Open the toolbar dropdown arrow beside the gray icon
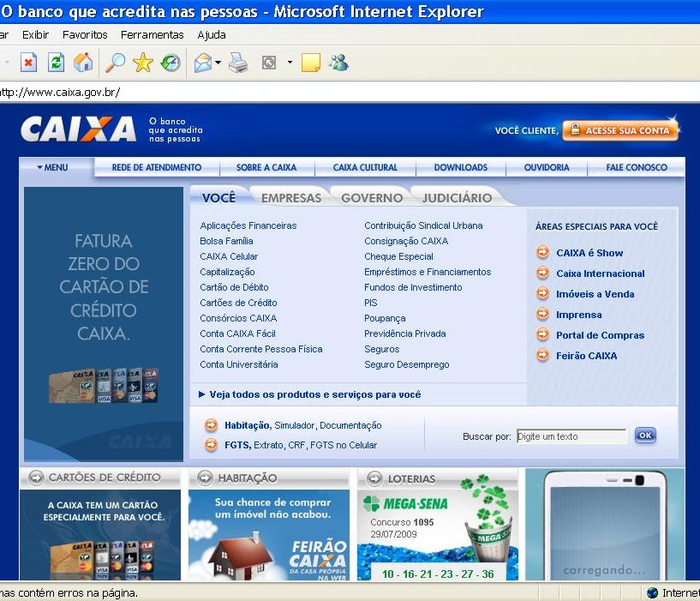 pyautogui.click(x=290, y=62)
